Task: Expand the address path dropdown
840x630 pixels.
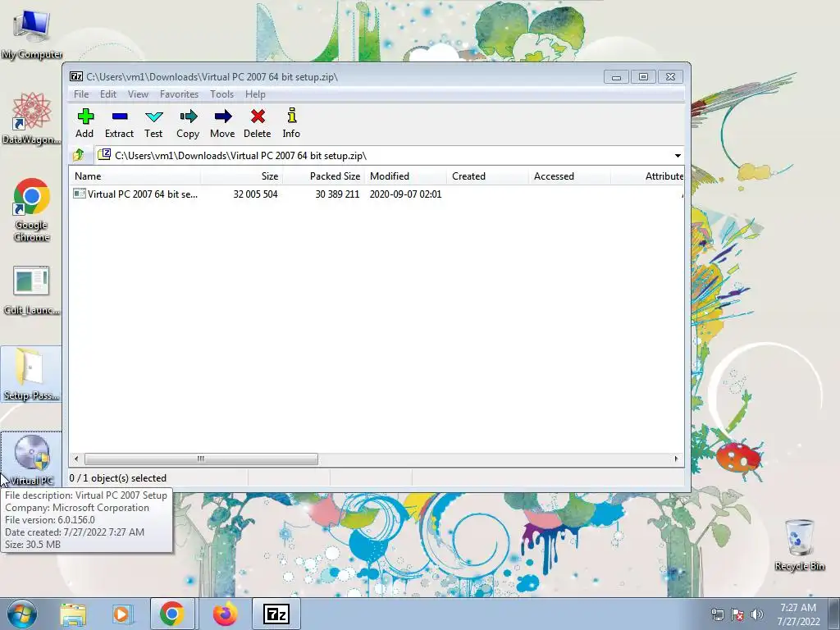Action: coord(678,155)
